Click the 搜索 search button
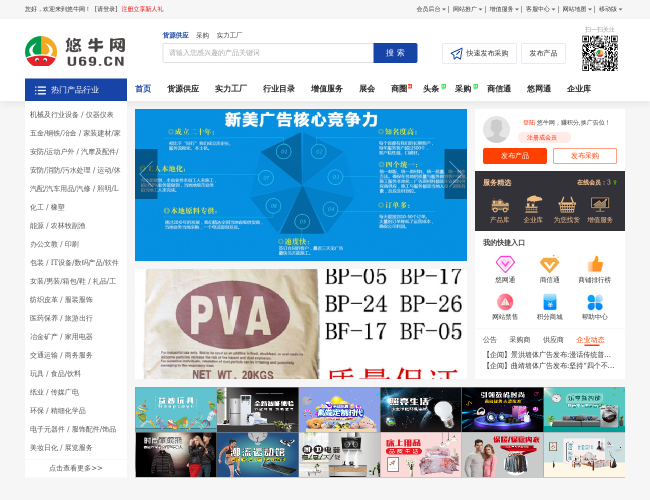 395,53
